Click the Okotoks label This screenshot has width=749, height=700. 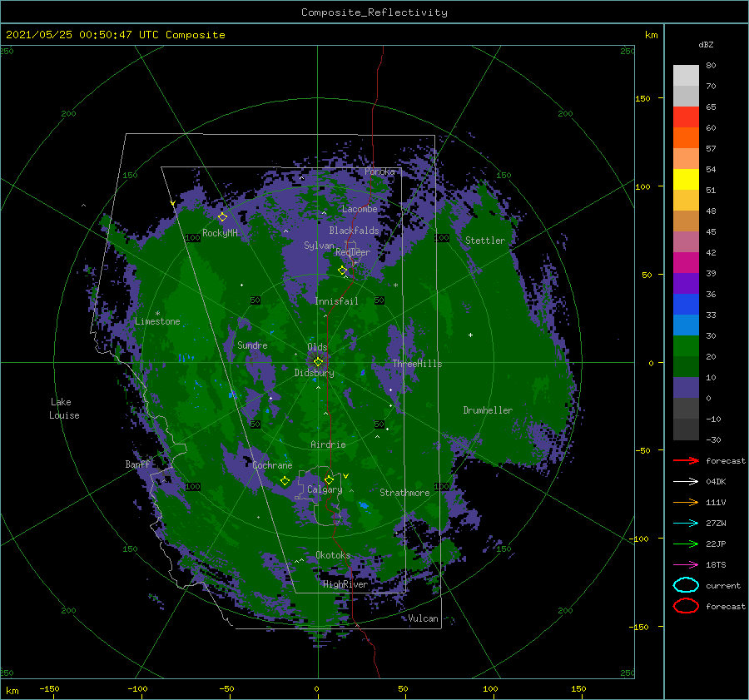pos(333,555)
